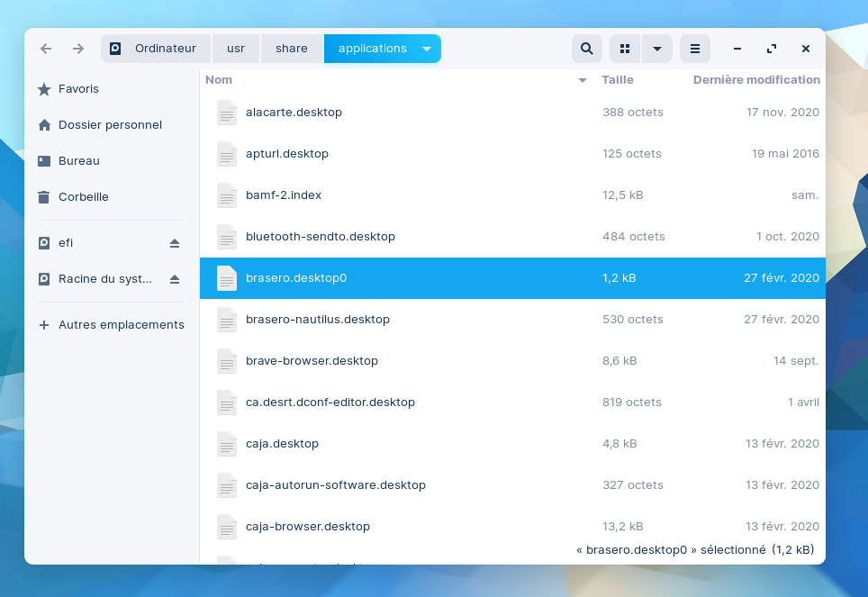This screenshot has height=597, width=868.
Task: Eject the Racine du système volume
Action: pos(175,279)
